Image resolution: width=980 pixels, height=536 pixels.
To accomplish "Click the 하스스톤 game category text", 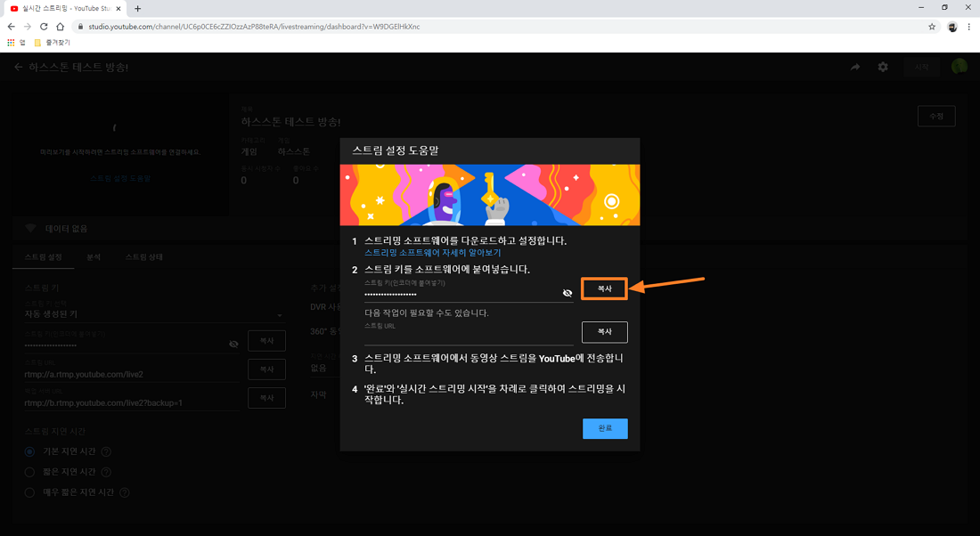I will tap(294, 151).
